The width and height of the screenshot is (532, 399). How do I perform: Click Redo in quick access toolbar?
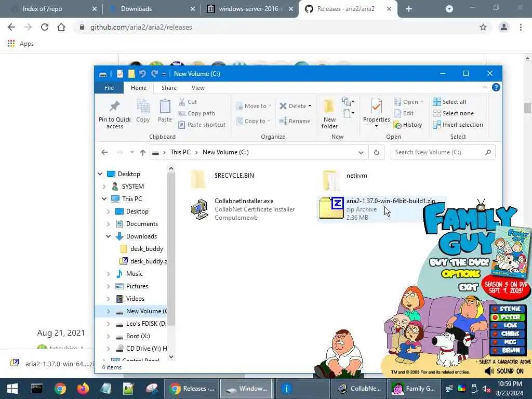pos(154,74)
